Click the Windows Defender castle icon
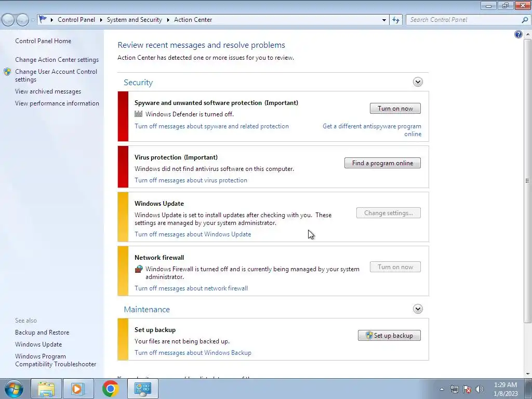 click(138, 114)
